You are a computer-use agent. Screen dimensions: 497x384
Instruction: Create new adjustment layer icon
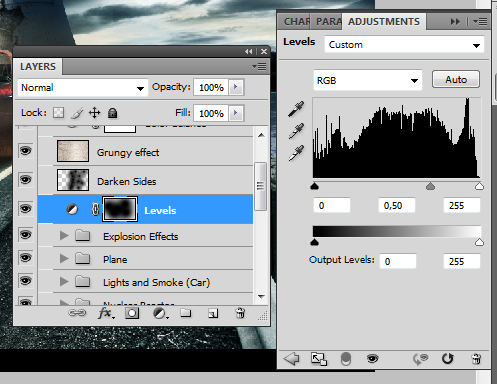pos(160,313)
